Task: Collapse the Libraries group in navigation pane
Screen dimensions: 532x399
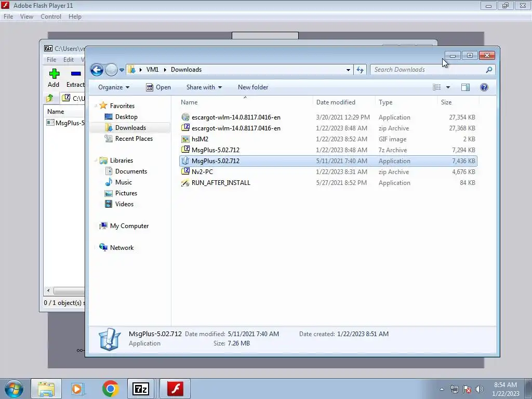Action: tap(96, 161)
